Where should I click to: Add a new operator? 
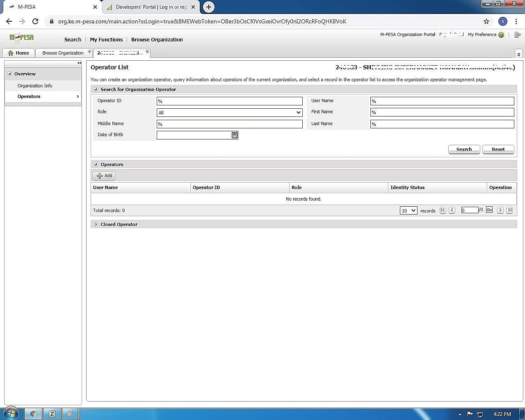point(104,176)
